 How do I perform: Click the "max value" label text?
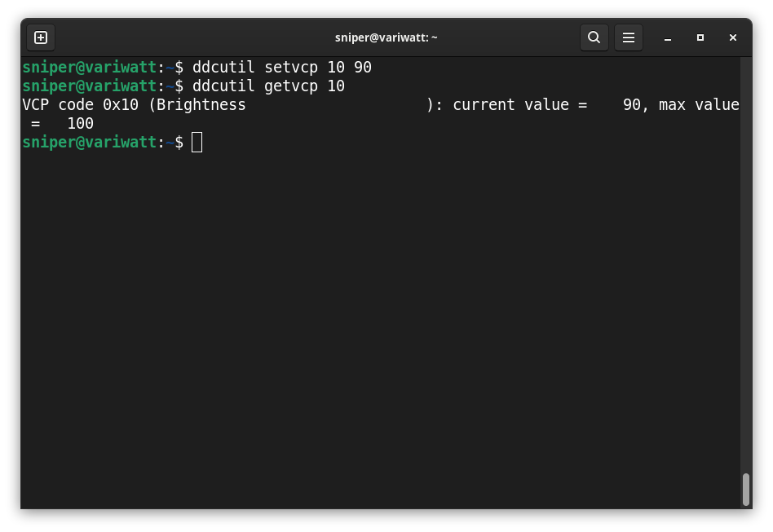[699, 104]
